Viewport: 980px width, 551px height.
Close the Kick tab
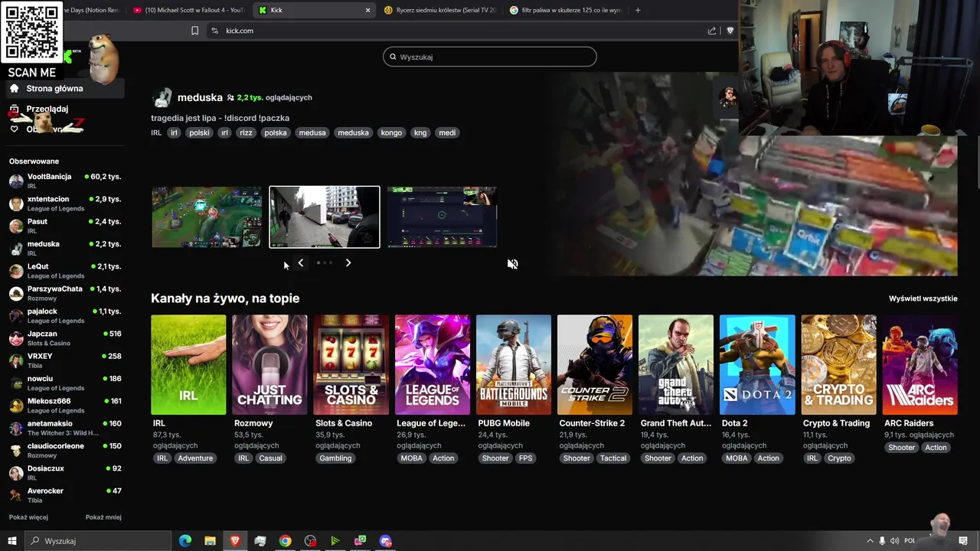(x=367, y=10)
